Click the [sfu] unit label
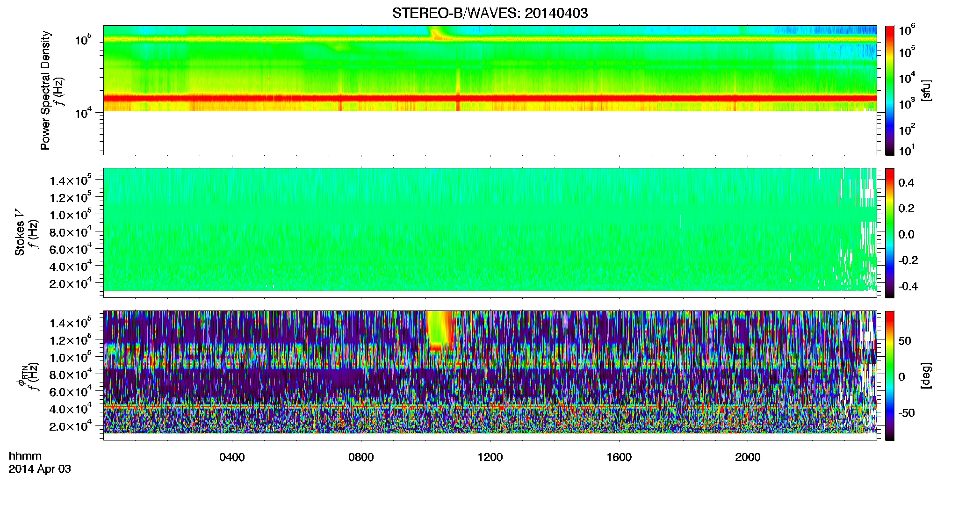The width and height of the screenshot is (980, 505). [926, 90]
